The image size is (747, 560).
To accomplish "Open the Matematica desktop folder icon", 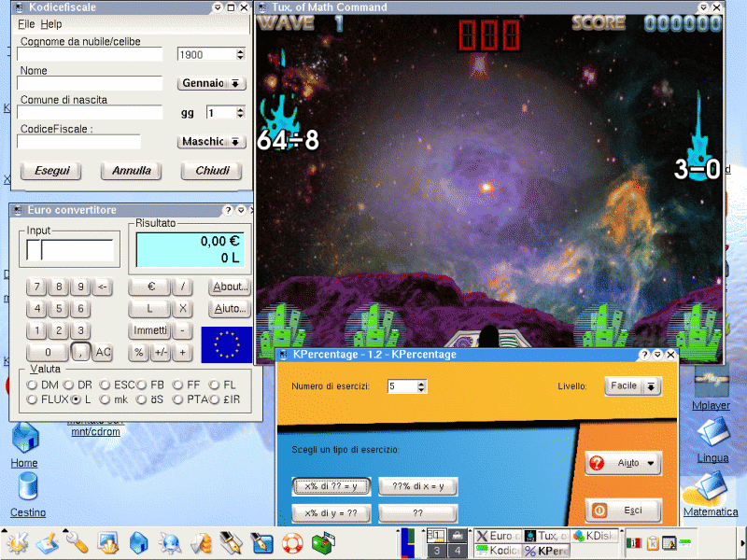I will click(x=711, y=495).
